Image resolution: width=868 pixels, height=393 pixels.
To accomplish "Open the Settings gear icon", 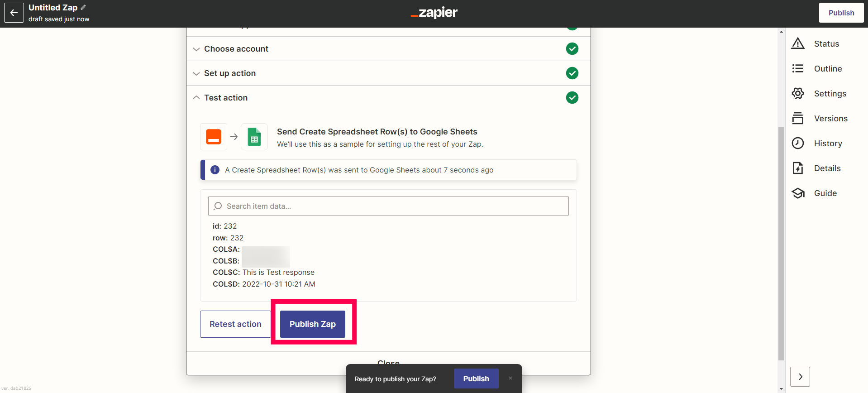I will [798, 93].
